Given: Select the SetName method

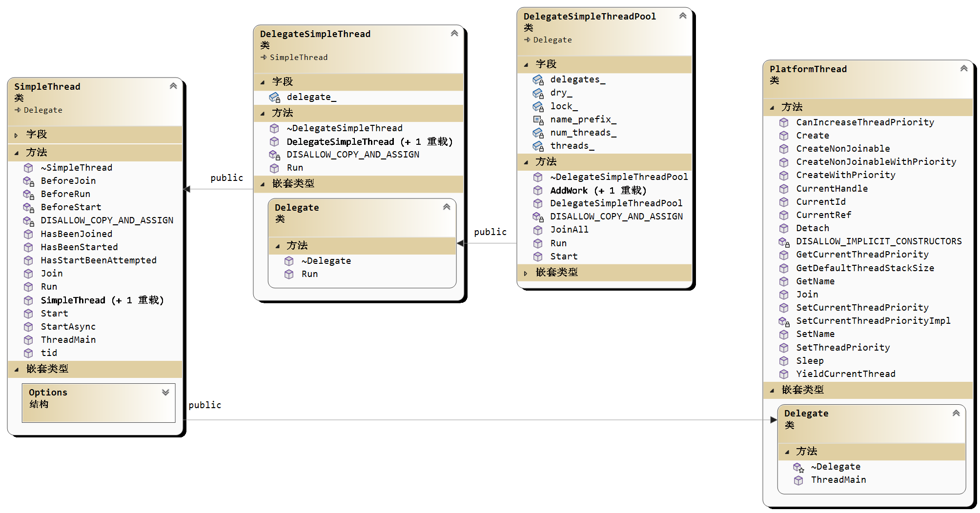Looking at the screenshot, I should [815, 334].
